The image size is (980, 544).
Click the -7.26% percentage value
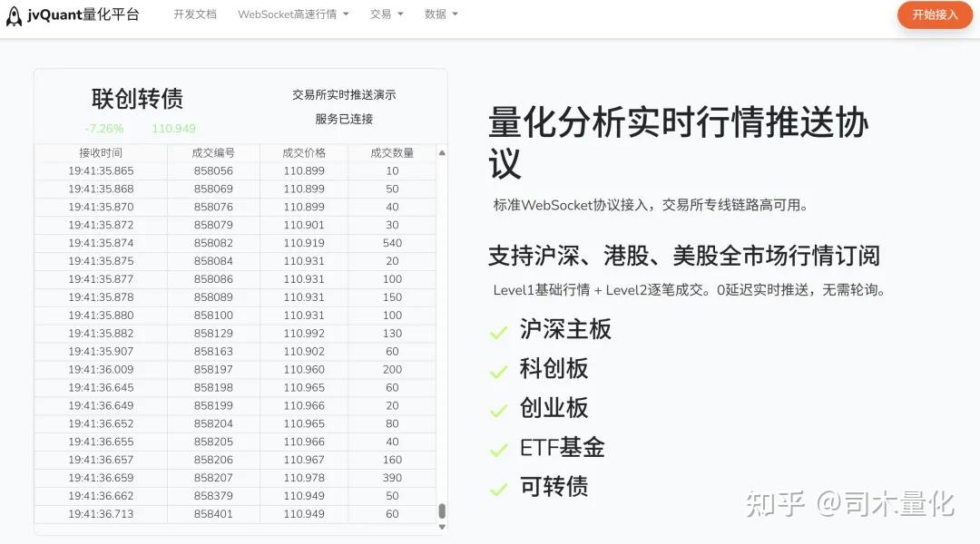[103, 128]
